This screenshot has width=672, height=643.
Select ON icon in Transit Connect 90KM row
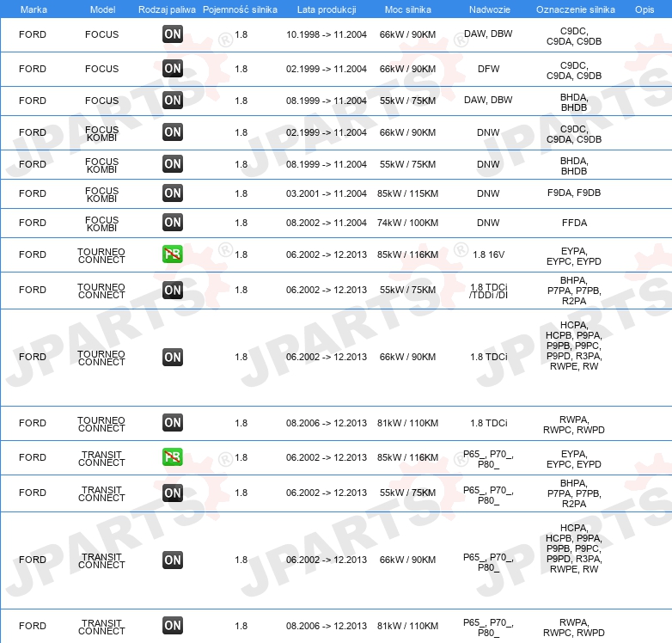(173, 560)
